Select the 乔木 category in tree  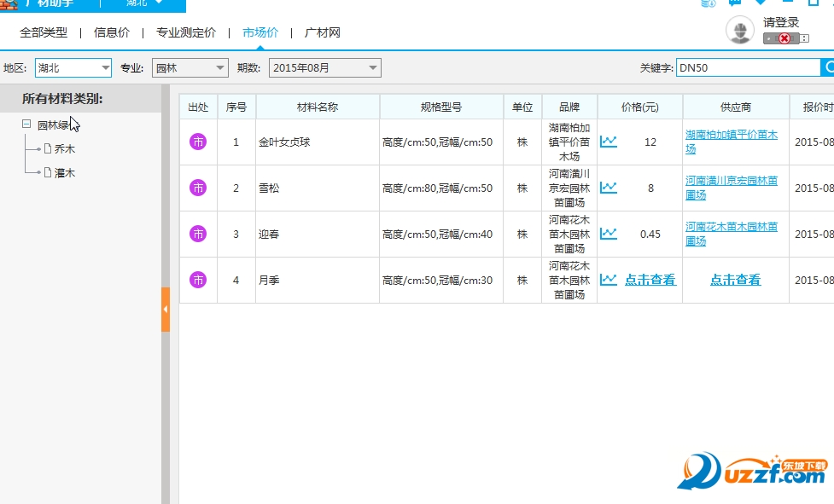tap(65, 148)
